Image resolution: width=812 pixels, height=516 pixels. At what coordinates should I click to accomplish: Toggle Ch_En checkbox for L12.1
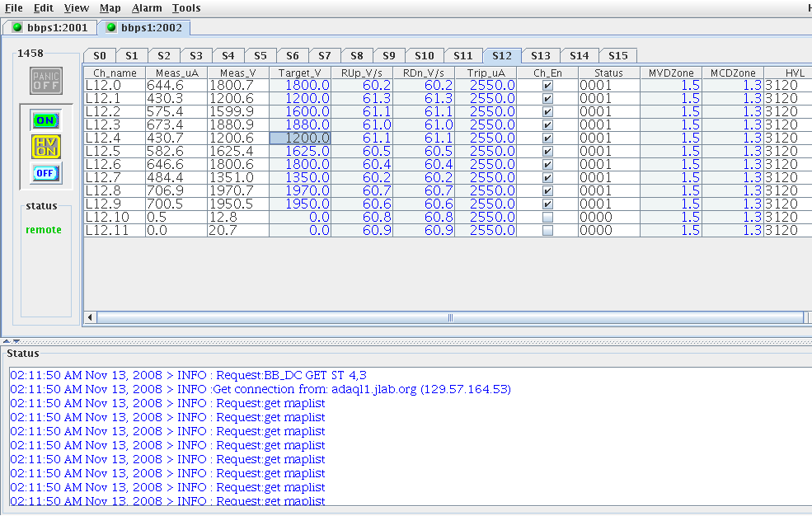(547, 98)
